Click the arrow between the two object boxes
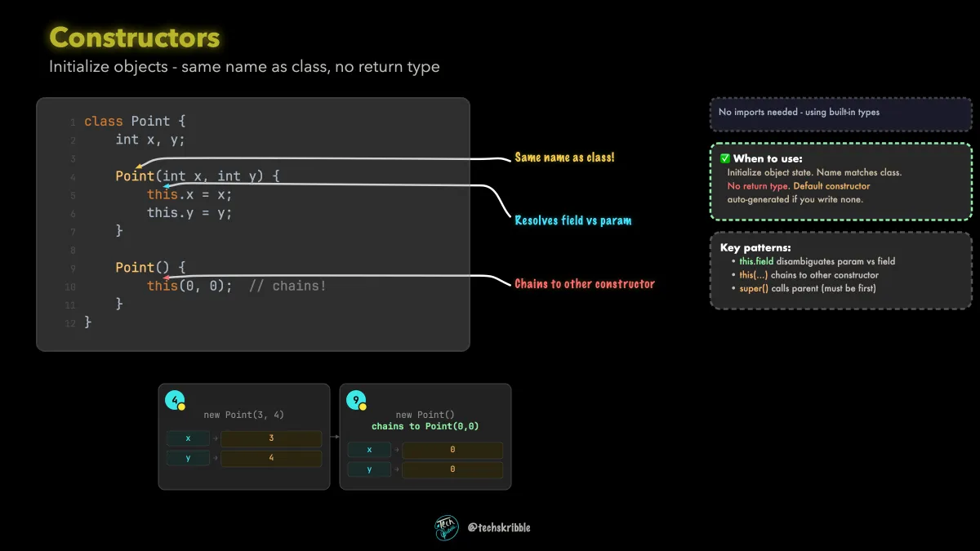Image resolution: width=980 pixels, height=551 pixels. [x=335, y=438]
